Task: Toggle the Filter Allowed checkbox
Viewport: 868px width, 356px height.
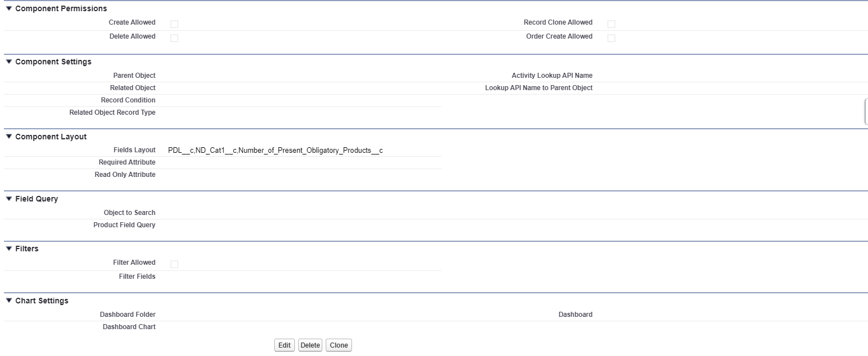Action: (174, 264)
